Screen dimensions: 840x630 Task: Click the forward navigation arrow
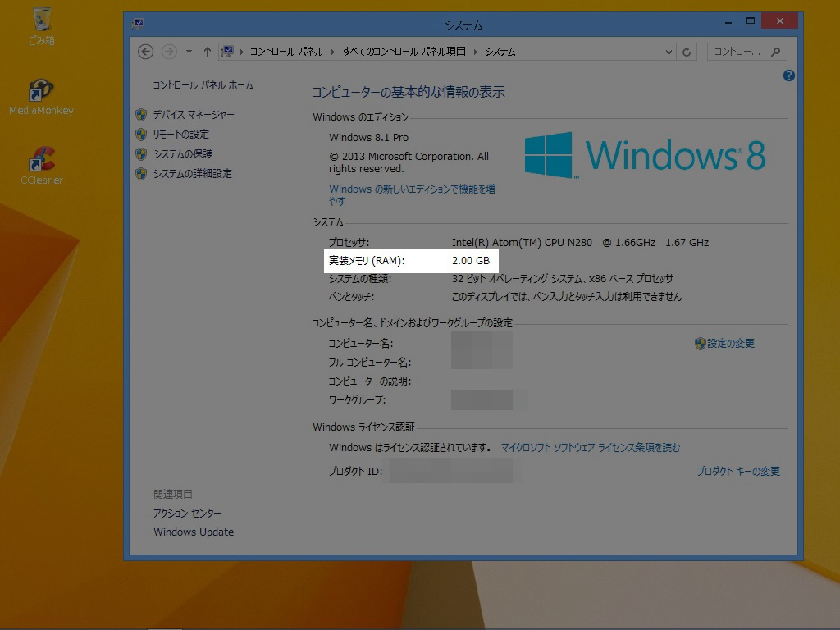(x=169, y=52)
